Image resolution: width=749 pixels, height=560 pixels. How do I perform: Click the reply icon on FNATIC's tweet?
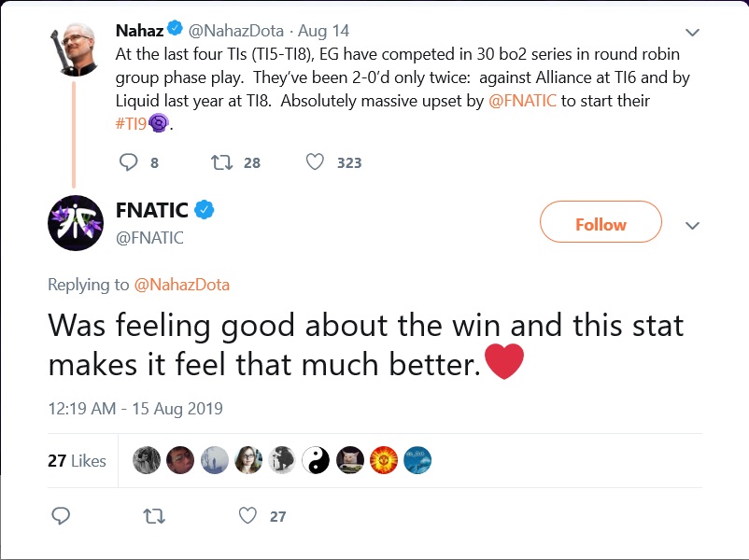pos(59,515)
